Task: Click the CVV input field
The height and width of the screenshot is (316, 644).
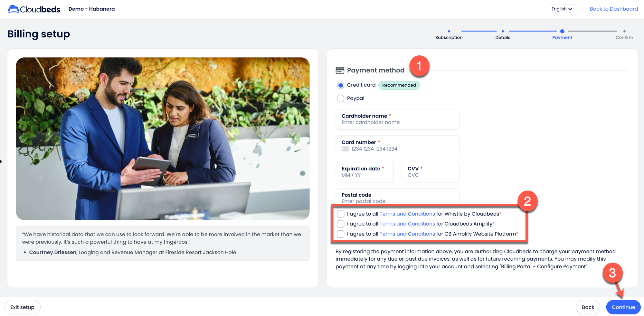Action: 430,175
